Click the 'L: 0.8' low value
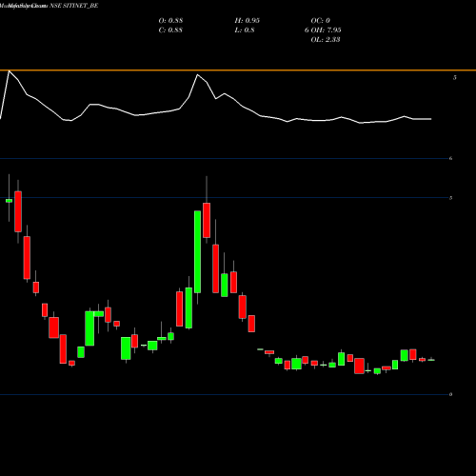This screenshot has height=476, width=476. pyautogui.click(x=245, y=30)
